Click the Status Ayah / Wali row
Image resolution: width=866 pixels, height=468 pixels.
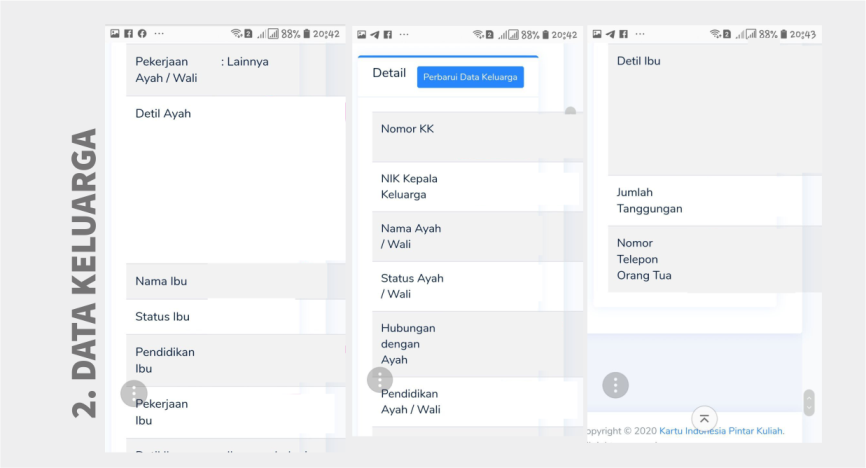(x=477, y=286)
